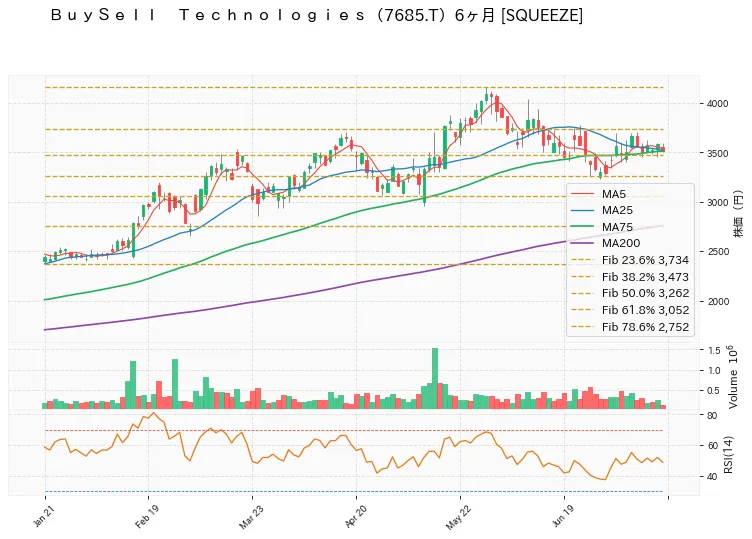Image resolution: width=752 pixels, height=539 pixels.
Task: Click the purple MA200 line swatch in legend
Action: pyautogui.click(x=583, y=243)
